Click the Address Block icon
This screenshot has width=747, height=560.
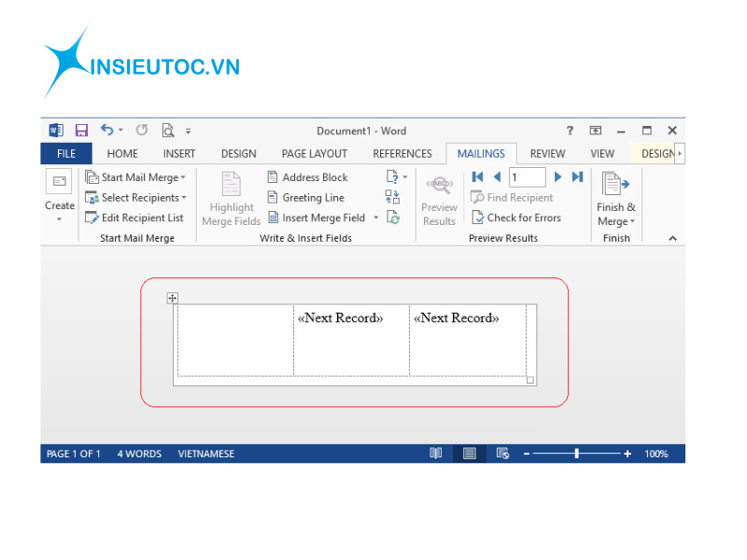pyautogui.click(x=273, y=177)
